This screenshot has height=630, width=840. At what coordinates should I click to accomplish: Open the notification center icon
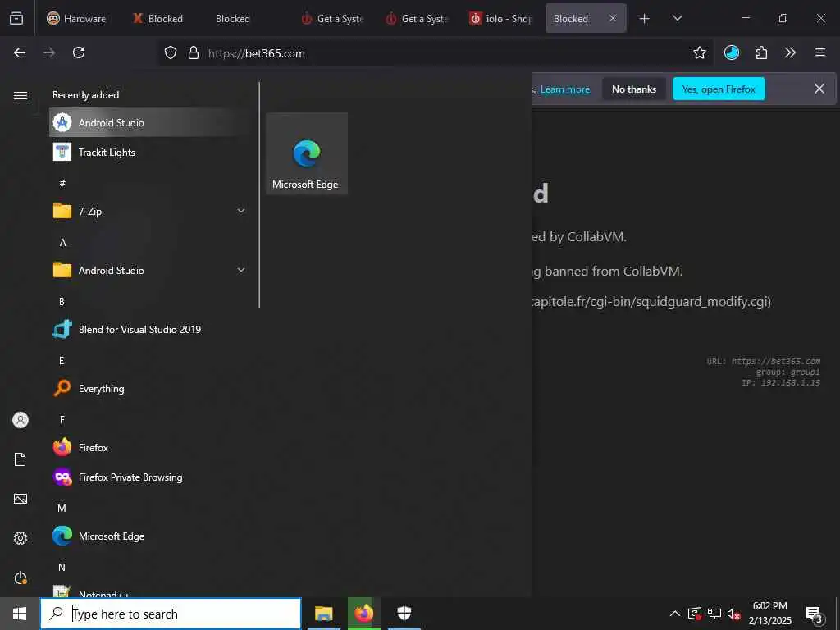tap(815, 614)
